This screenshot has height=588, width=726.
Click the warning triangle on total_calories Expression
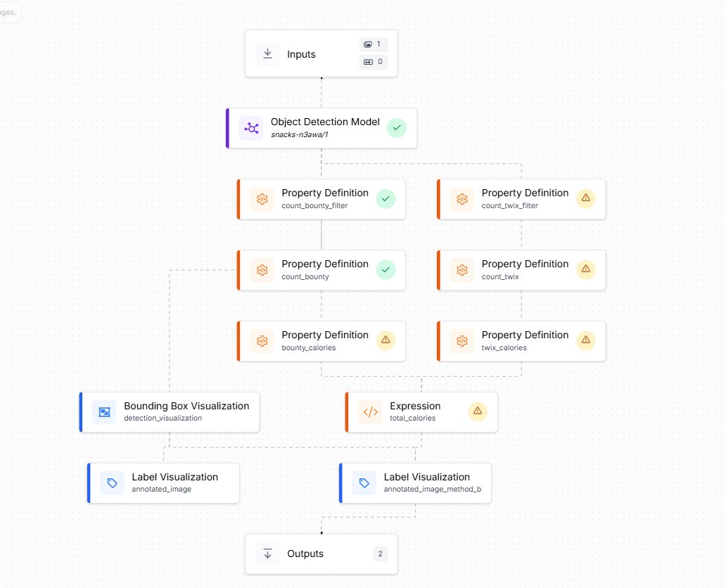pos(478,411)
